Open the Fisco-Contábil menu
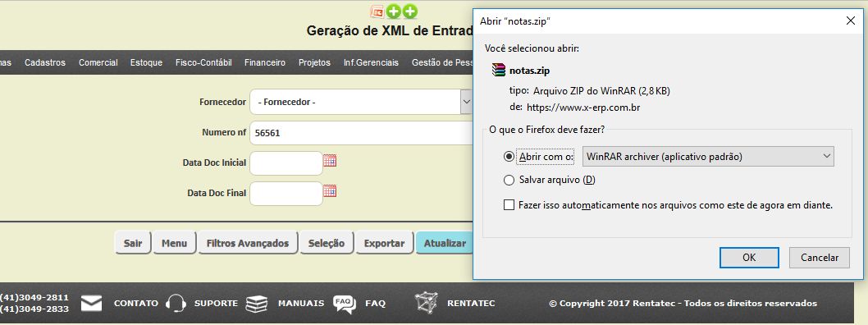Image resolution: width=868 pixels, height=325 pixels. [x=203, y=62]
